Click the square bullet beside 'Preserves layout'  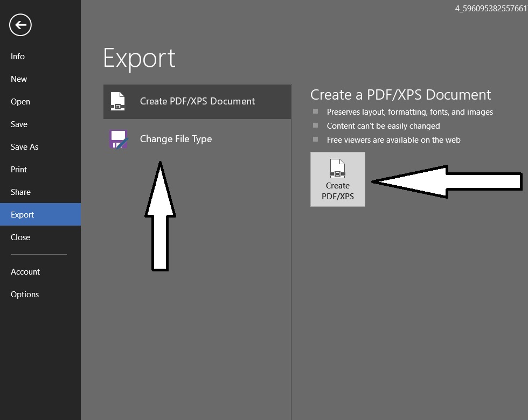tap(316, 111)
